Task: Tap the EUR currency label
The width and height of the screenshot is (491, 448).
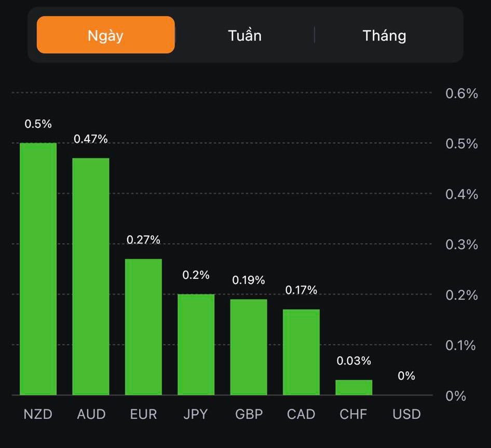Action: click(143, 414)
